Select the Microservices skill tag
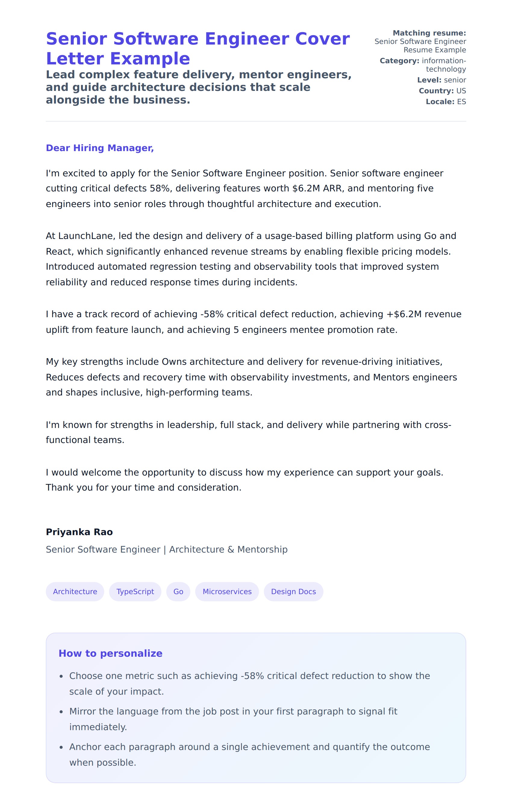The width and height of the screenshot is (512, 812). (227, 591)
